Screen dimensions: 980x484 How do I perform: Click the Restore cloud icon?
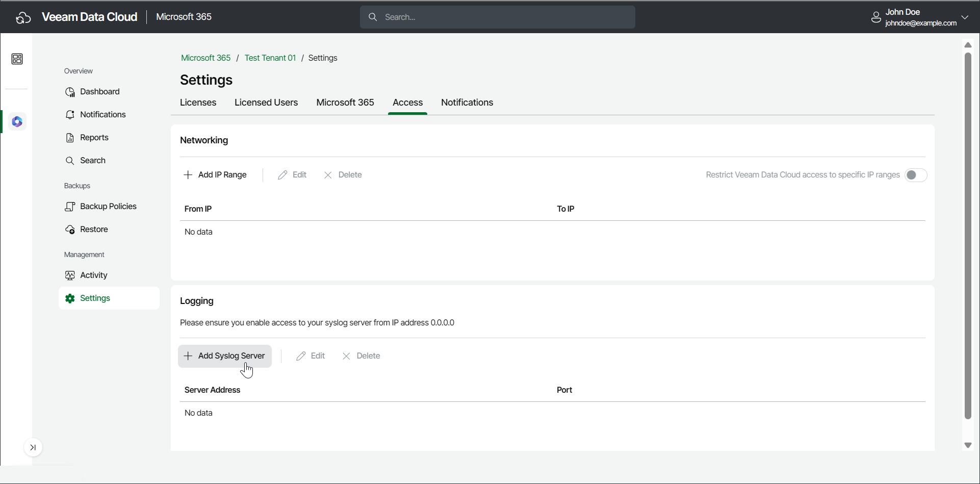tap(70, 230)
